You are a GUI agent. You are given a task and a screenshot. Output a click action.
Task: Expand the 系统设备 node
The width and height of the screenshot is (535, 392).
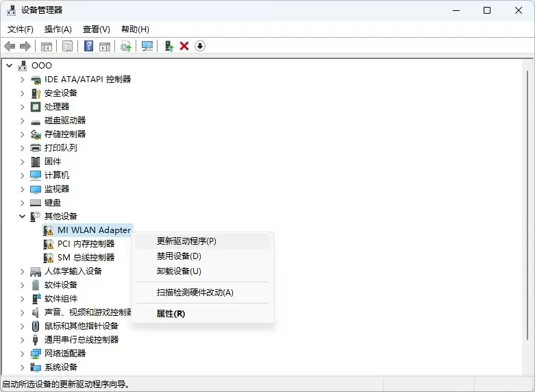point(22,367)
